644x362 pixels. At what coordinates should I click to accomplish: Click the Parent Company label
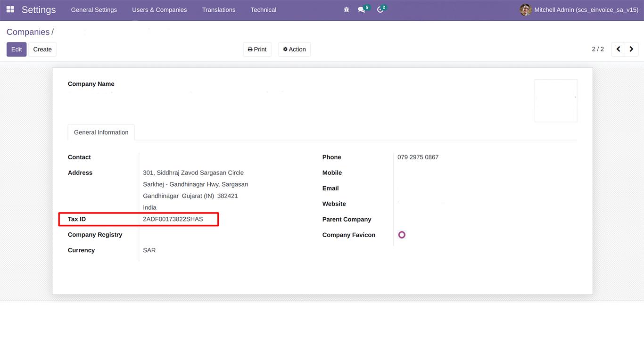tap(347, 219)
